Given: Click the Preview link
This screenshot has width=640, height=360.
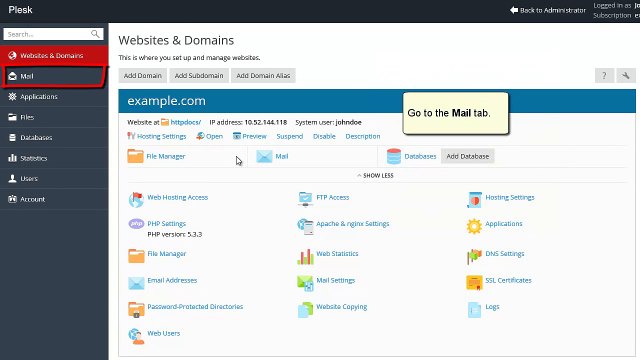Looking at the screenshot, I should click(254, 136).
